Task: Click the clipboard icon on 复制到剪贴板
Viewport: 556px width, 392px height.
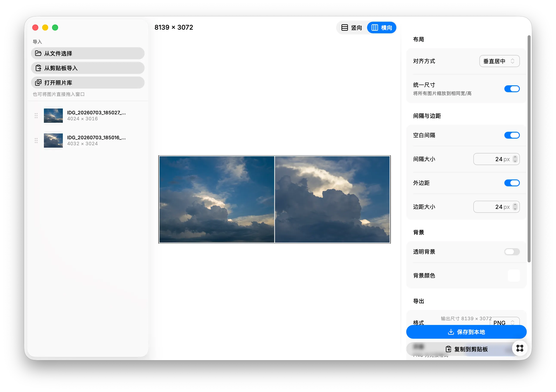Action: [x=448, y=349]
